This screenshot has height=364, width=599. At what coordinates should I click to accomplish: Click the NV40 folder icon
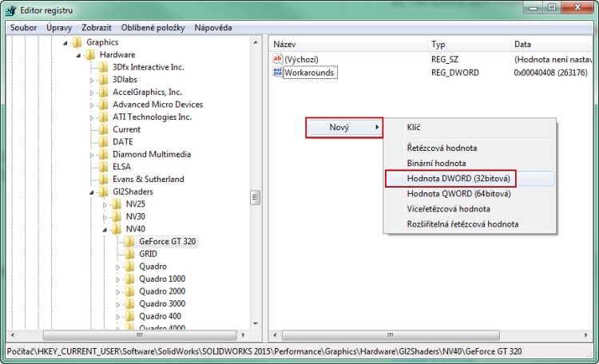(117, 229)
